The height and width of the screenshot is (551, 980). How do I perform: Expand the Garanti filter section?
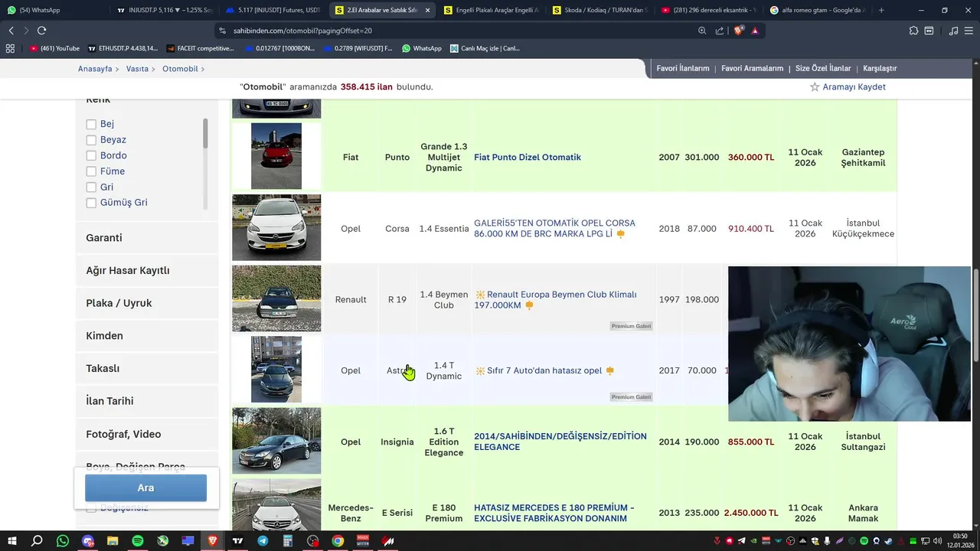tap(147, 238)
